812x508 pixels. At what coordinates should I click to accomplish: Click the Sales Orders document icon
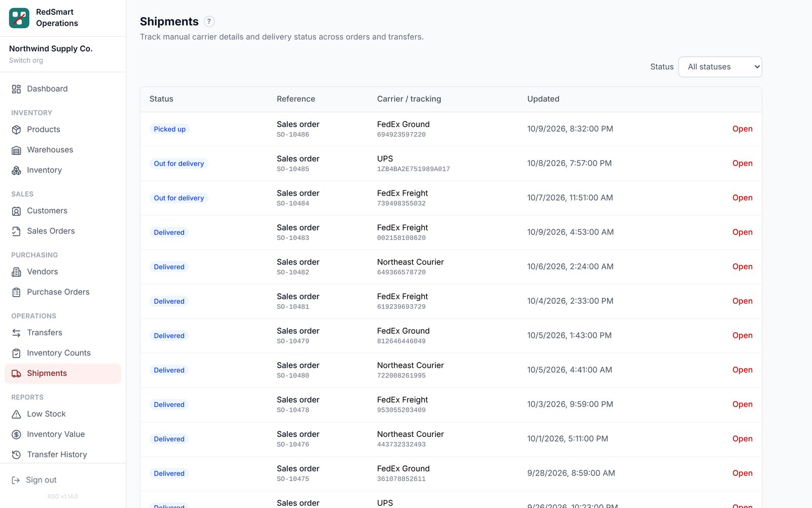pos(16,231)
